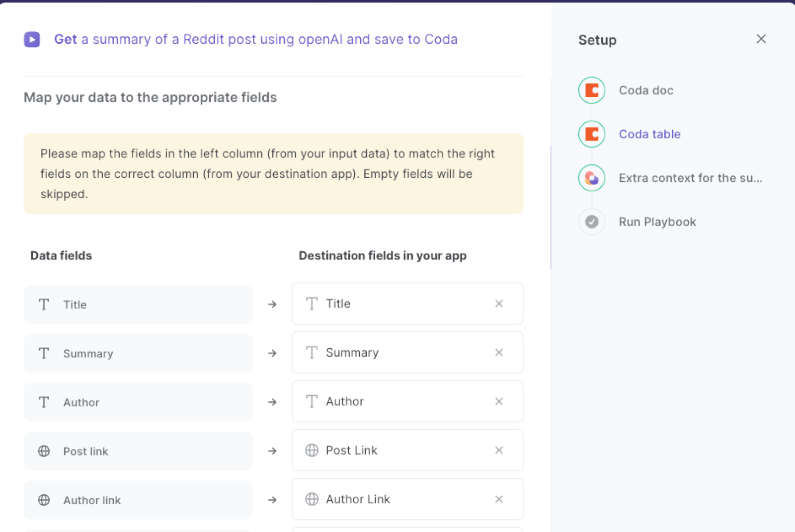Open the Title destination field selector
This screenshot has height=532, width=795.
coord(393,304)
